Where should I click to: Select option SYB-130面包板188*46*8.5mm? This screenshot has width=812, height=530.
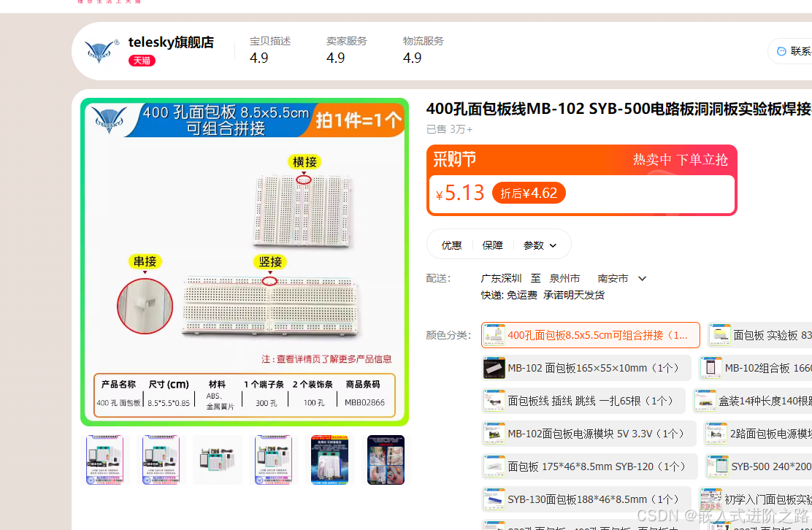586,499
